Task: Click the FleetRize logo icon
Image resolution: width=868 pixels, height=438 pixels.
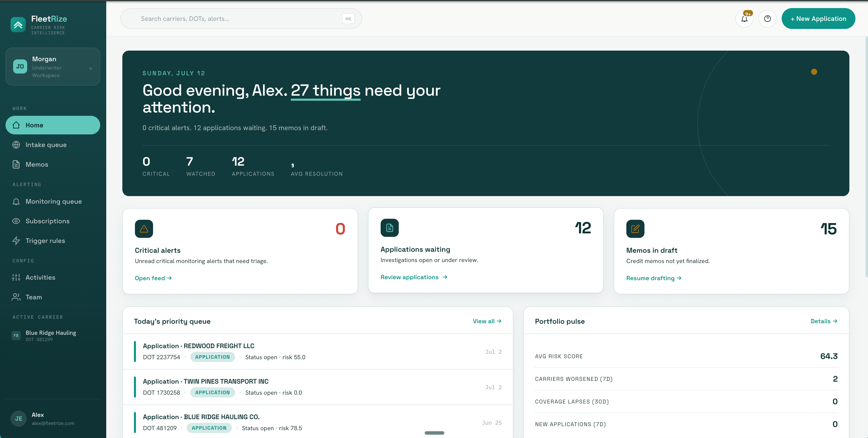Action: [x=18, y=25]
